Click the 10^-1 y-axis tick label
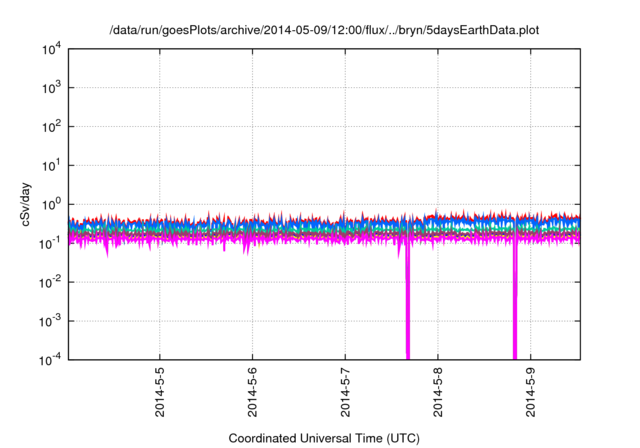The height and width of the screenshot is (448, 640). [x=51, y=244]
